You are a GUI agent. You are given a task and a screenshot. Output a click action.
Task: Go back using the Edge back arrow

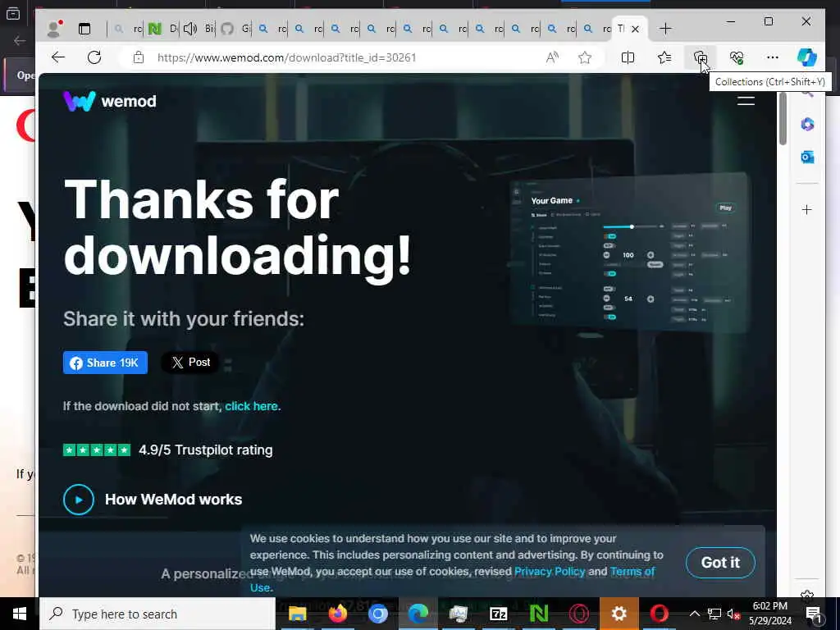(58, 57)
